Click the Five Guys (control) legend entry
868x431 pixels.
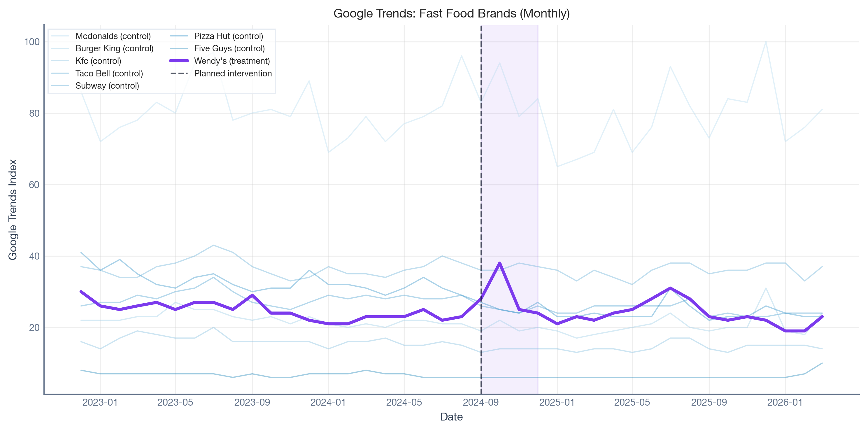pos(229,48)
